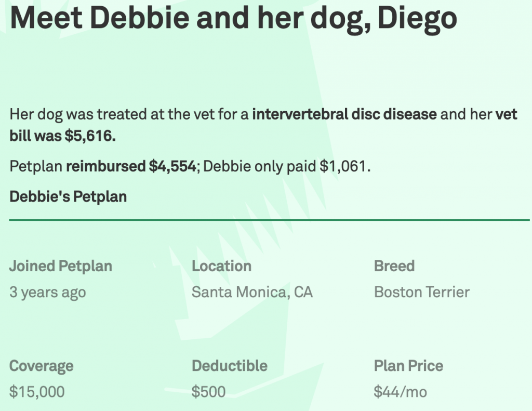532x411 pixels.
Task: Click the green horizontal divider line
Action: click(270, 220)
